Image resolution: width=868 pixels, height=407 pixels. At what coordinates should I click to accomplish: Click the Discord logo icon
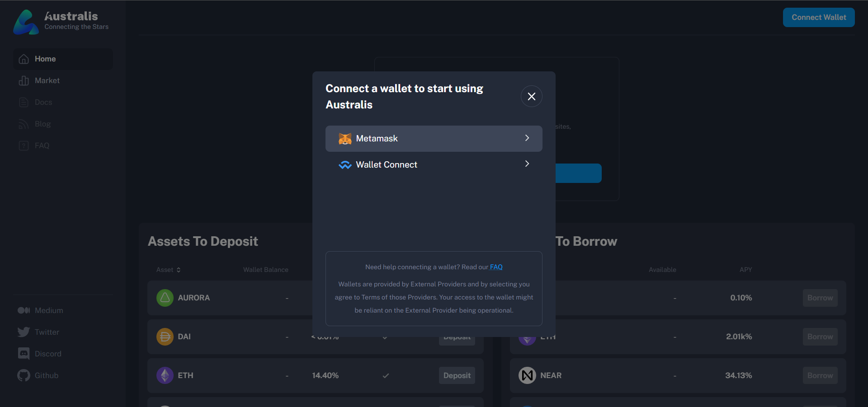[x=24, y=354]
